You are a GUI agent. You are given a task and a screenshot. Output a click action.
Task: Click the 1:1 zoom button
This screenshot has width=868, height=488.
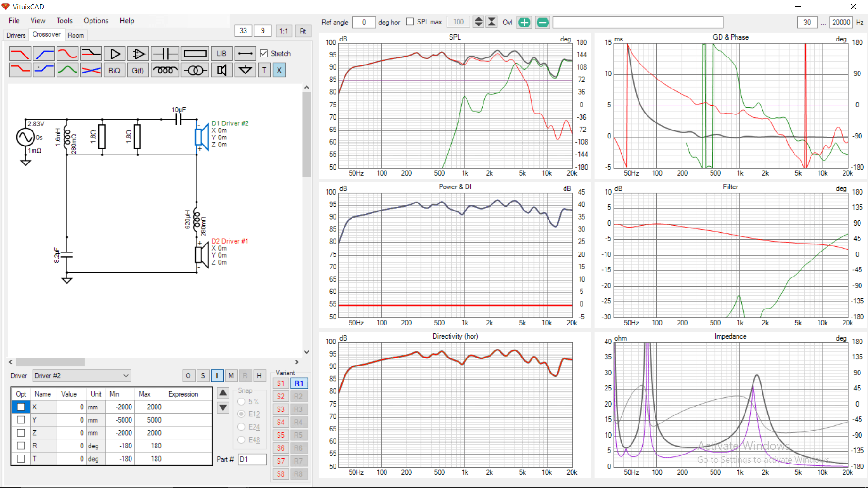(x=284, y=31)
